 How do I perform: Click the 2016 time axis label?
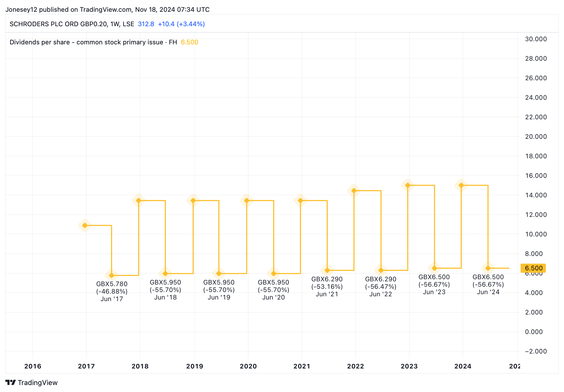click(x=33, y=366)
